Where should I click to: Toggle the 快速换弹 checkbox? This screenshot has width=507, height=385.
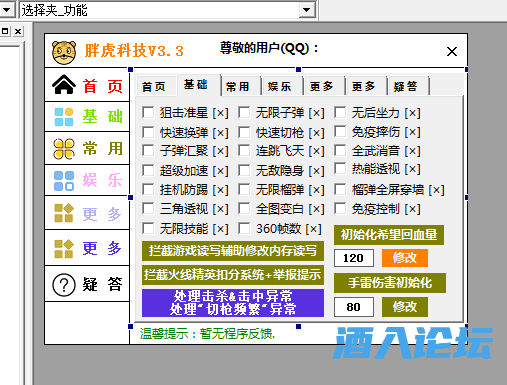tap(148, 132)
